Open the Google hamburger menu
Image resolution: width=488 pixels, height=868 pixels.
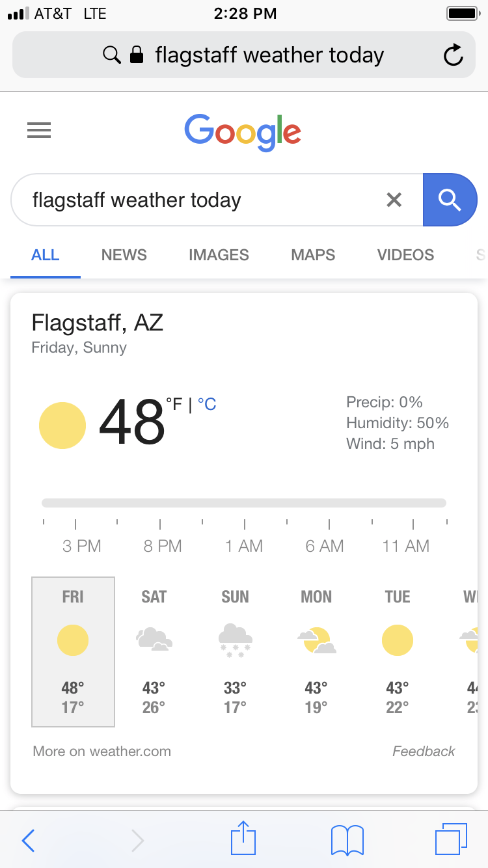tap(39, 131)
